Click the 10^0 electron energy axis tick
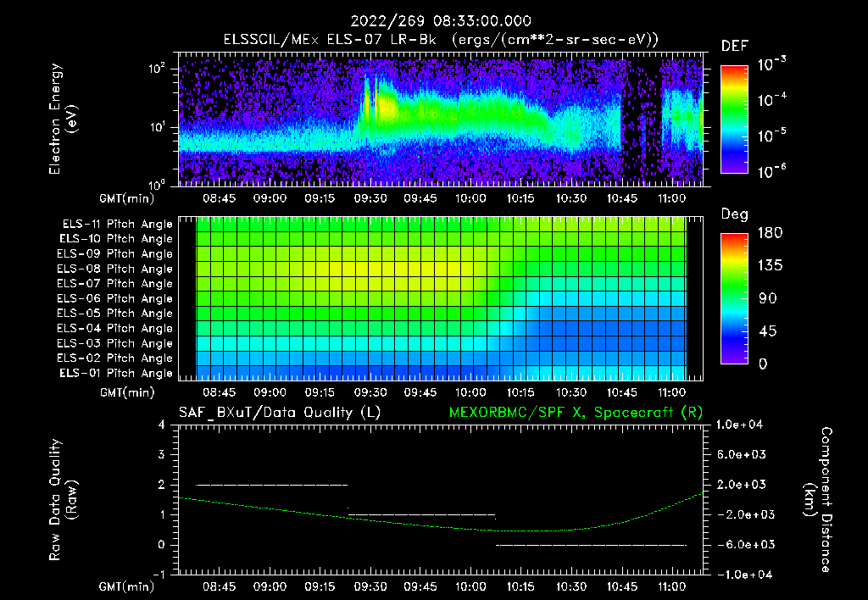Screen dimensions: 868x600 [157, 184]
